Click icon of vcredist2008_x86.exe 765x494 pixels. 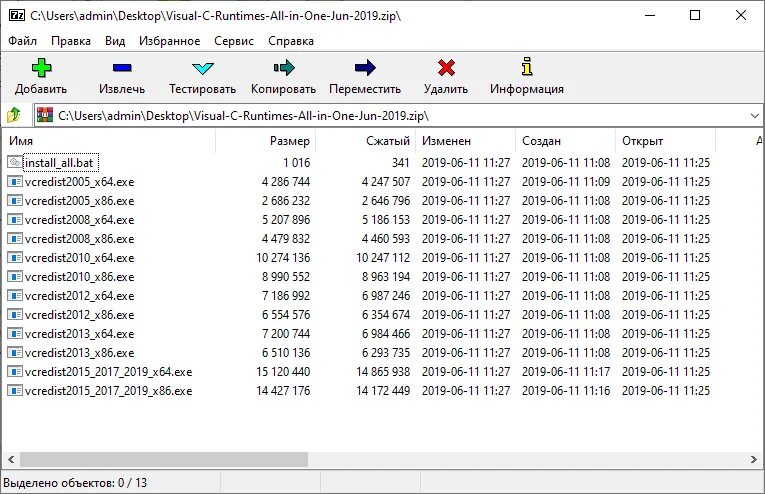click(15, 238)
